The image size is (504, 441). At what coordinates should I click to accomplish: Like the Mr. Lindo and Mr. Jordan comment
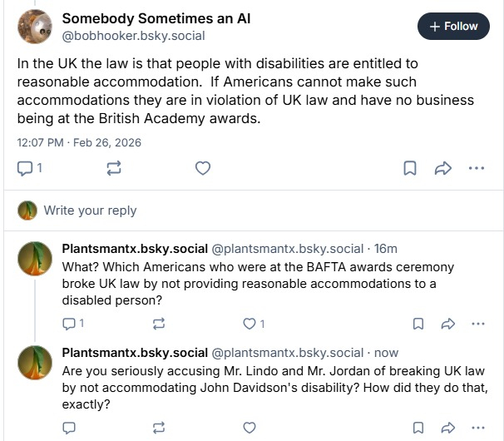click(250, 428)
